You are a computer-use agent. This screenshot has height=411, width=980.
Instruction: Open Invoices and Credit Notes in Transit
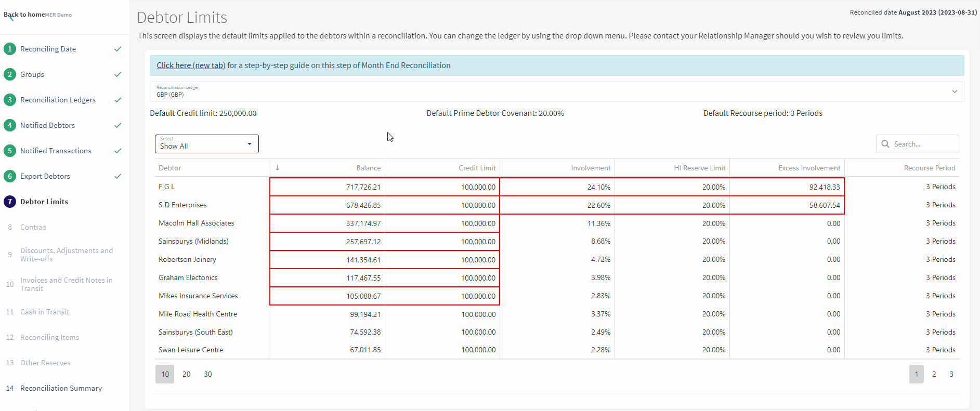point(67,284)
